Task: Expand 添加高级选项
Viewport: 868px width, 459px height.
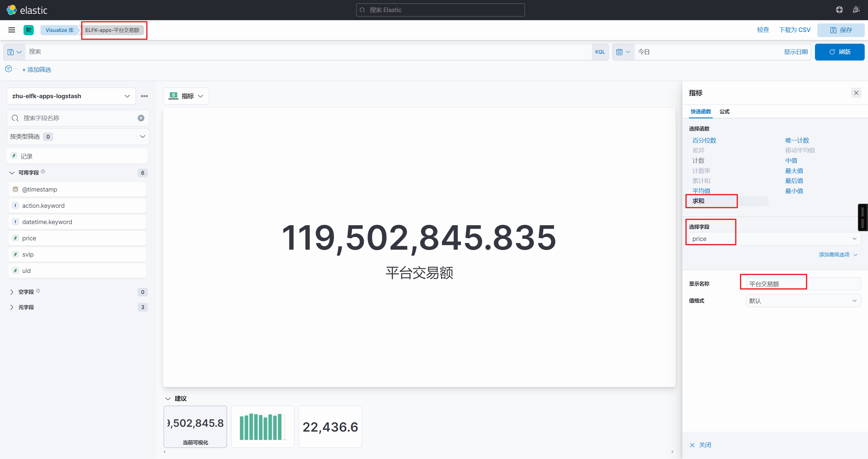Action: (838, 254)
